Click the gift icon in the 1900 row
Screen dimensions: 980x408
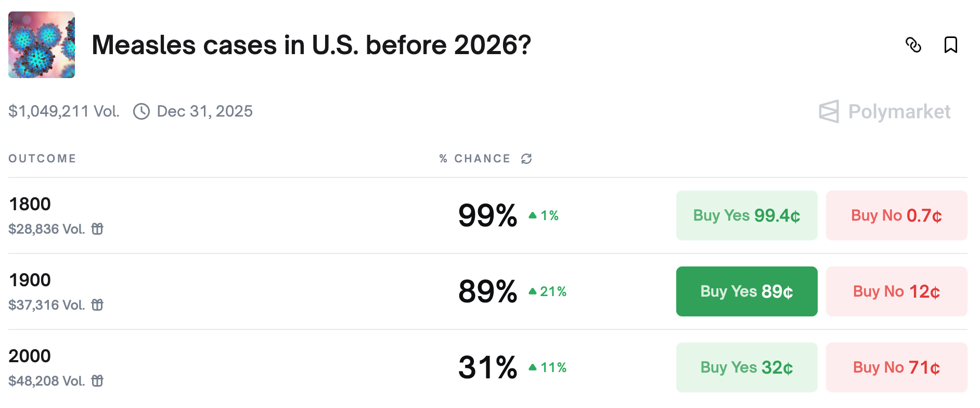pos(97,305)
